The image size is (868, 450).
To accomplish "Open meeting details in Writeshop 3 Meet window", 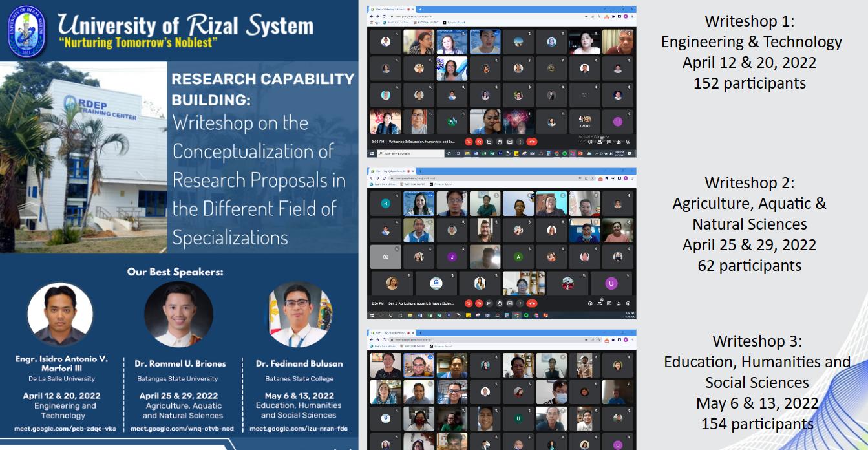I will tap(590, 142).
